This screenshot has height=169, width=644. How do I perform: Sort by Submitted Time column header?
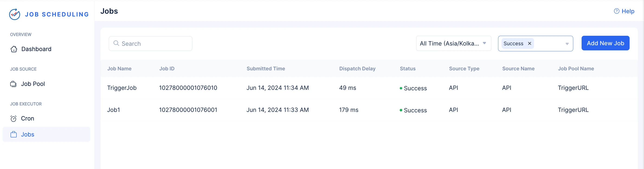[265, 68]
